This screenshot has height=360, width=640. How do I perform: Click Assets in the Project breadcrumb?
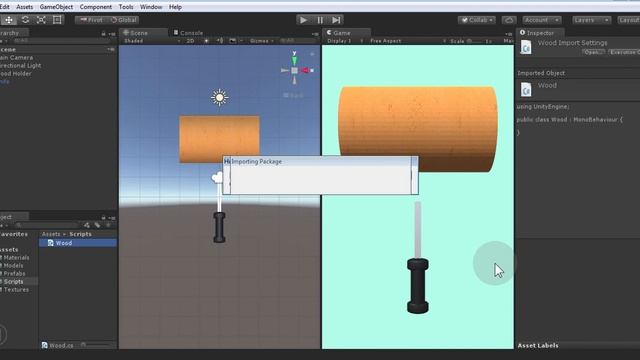pos(51,234)
